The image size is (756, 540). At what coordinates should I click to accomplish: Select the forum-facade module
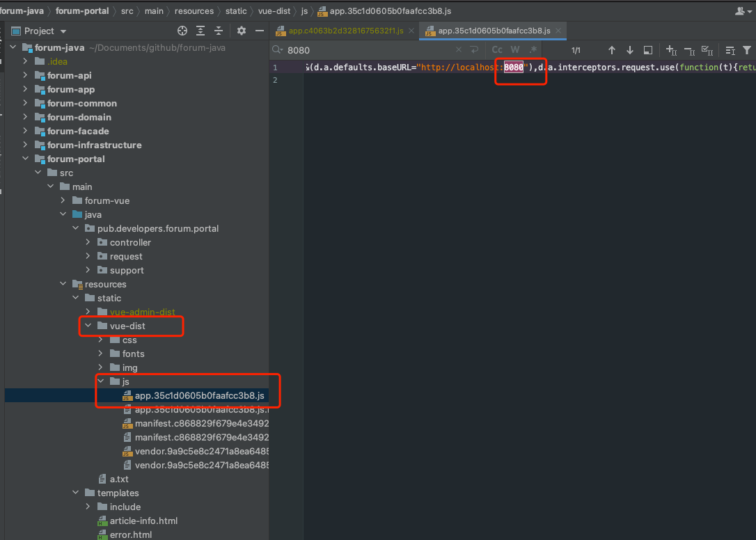(78, 131)
